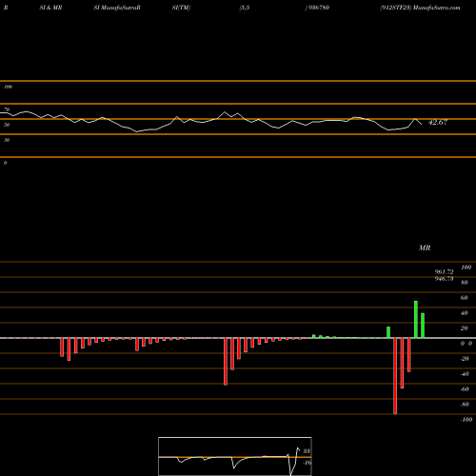Select the 946.73 value near MR panel
This screenshot has width=476, height=476.
[444, 279]
